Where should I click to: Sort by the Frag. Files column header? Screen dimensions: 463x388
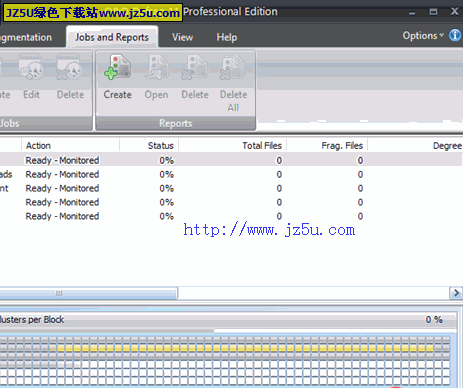327,146
